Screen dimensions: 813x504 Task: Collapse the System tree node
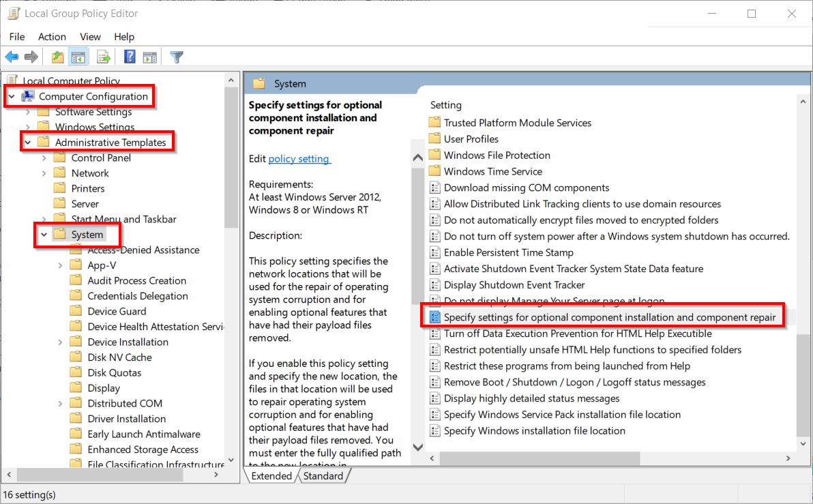[x=44, y=235]
